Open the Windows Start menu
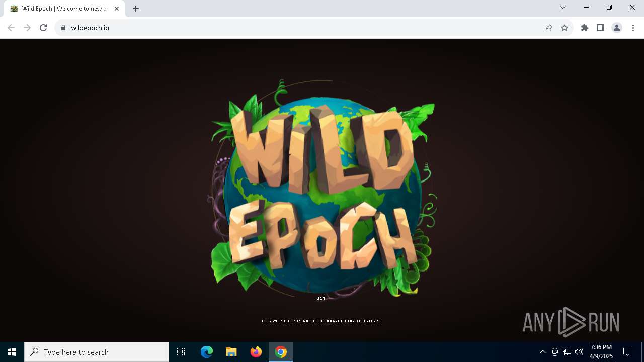 point(12,352)
